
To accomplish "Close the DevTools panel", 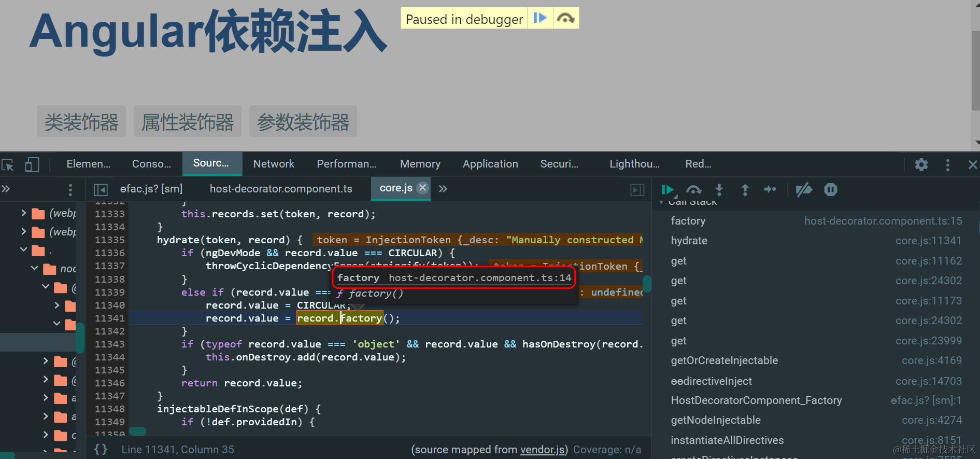I will coord(972,165).
